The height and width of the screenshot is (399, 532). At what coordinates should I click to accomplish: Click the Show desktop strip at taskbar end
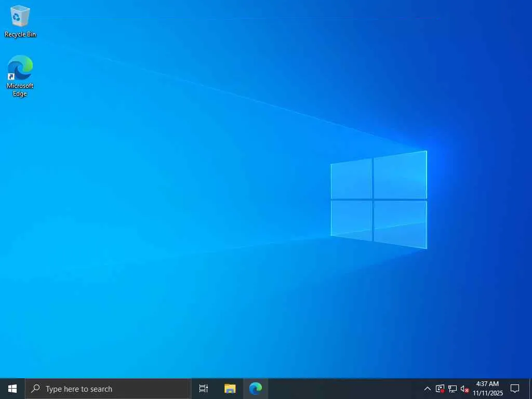530,389
